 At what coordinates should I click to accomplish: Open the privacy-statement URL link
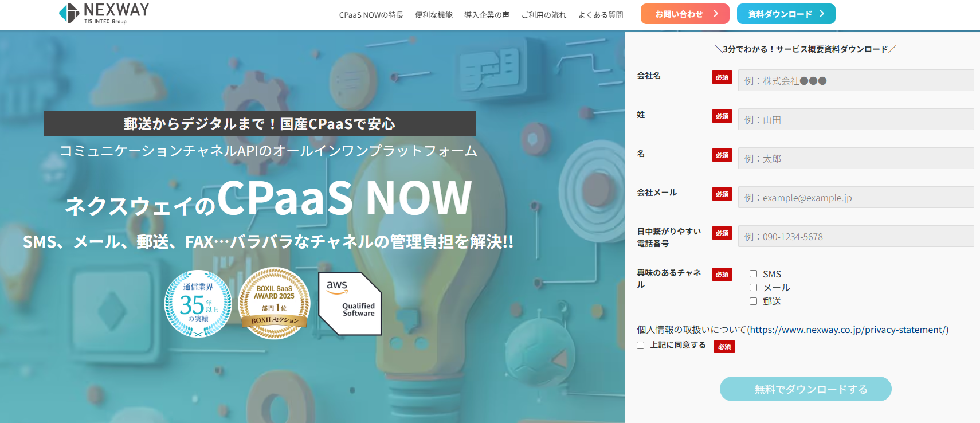848,330
